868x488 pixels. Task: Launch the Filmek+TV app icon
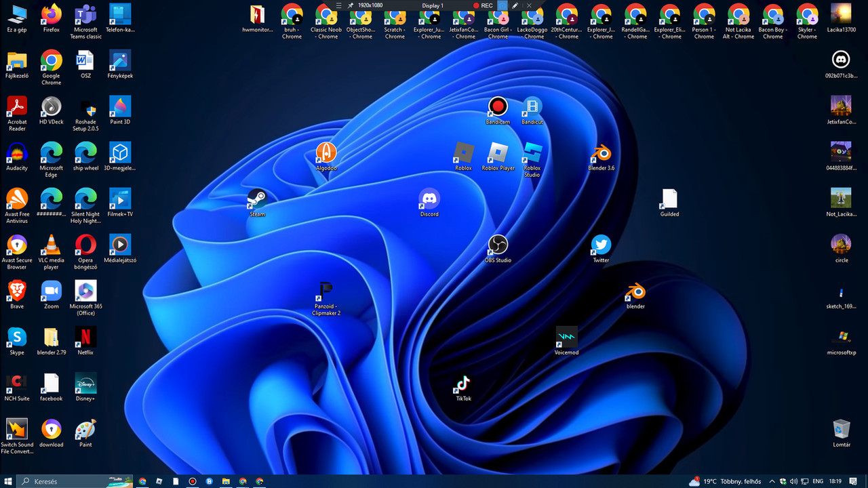[120, 203]
